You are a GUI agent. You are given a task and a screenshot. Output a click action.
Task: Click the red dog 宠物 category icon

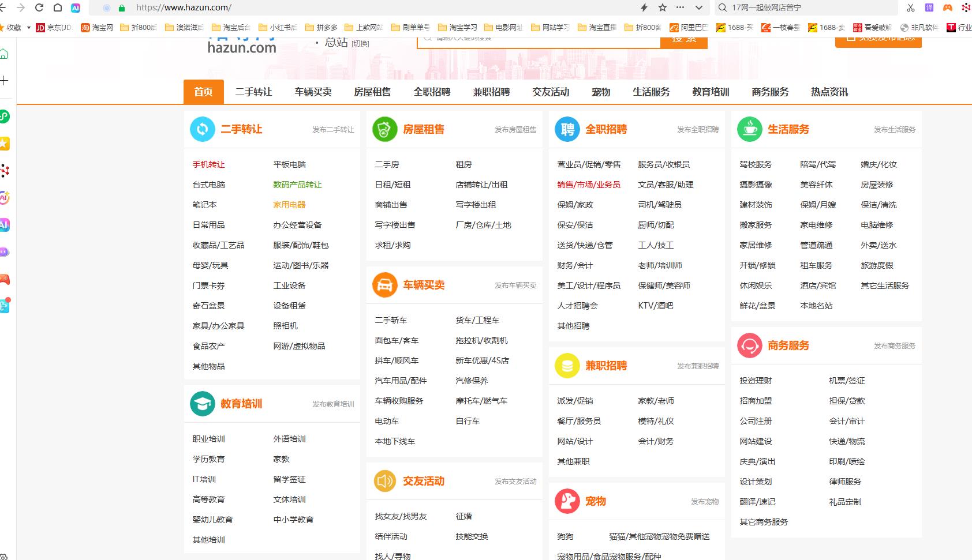coord(567,501)
